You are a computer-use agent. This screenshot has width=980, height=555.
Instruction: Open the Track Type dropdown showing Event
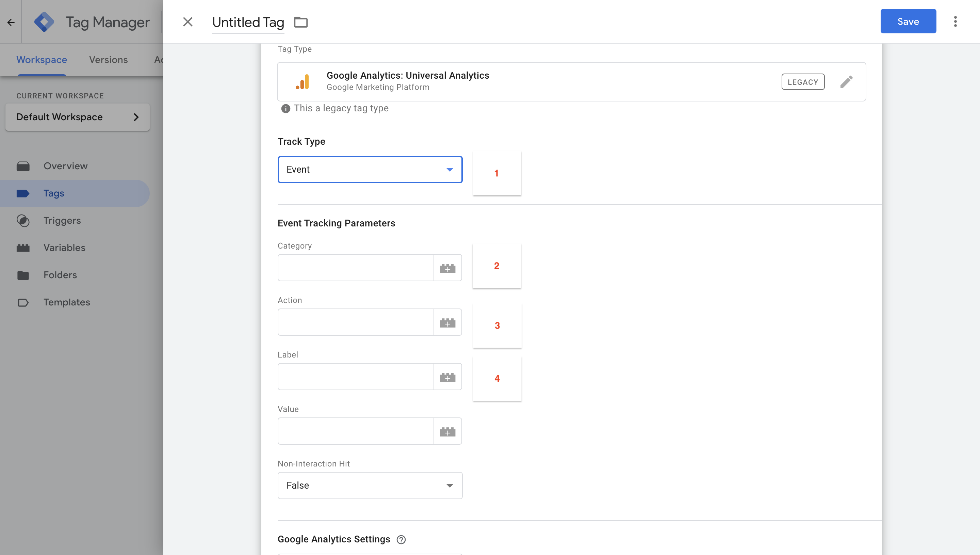(370, 170)
